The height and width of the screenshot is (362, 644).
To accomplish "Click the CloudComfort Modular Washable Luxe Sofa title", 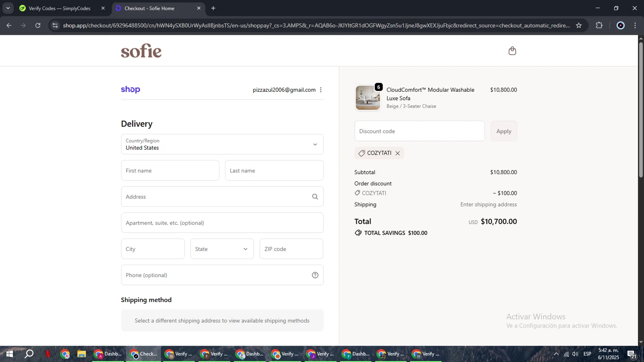I will pos(430,94).
